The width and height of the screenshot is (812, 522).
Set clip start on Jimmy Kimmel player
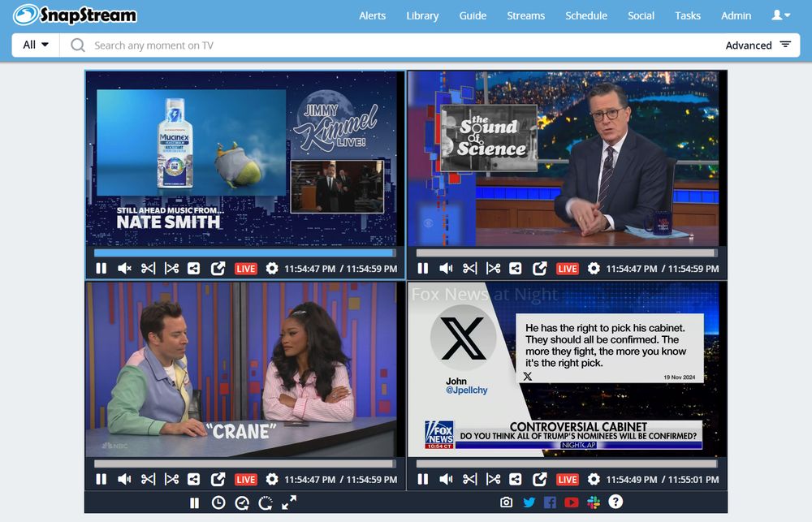pos(148,268)
